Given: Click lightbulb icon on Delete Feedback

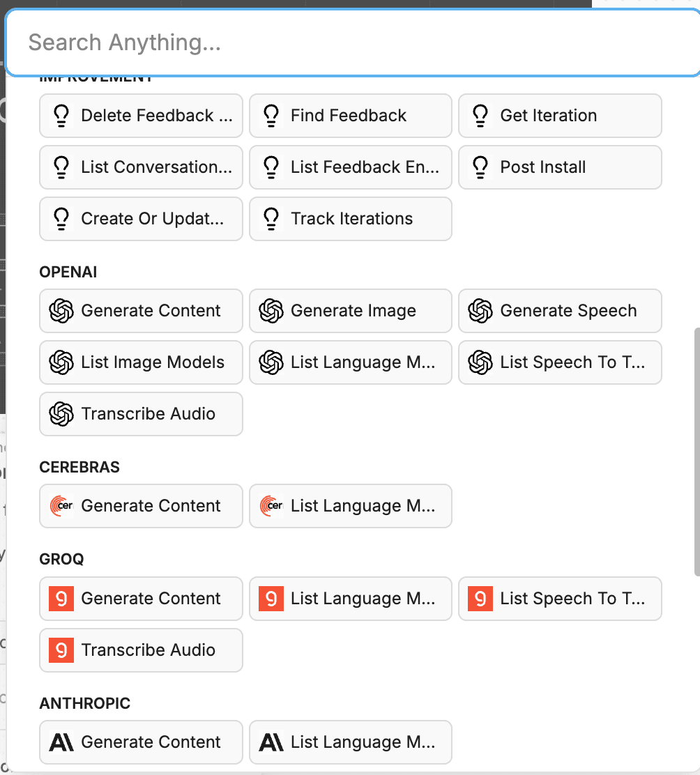Looking at the screenshot, I should coord(61,116).
